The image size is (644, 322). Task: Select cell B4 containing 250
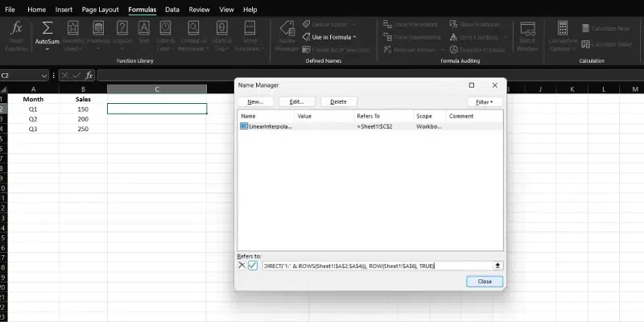(x=83, y=129)
